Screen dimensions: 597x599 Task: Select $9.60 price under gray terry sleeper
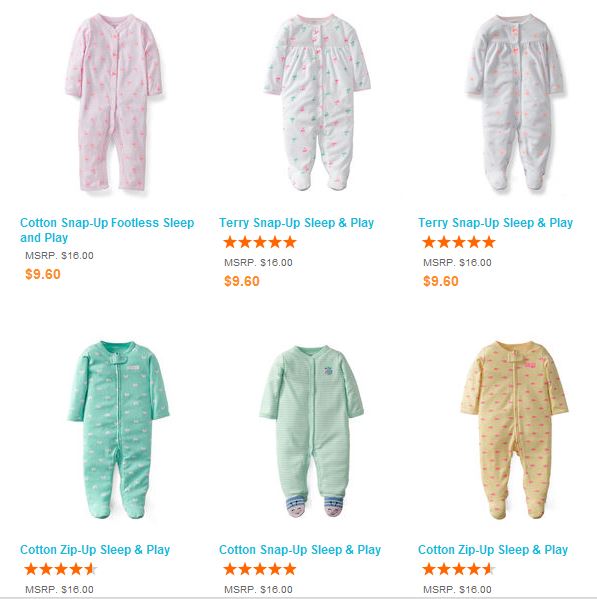pos(441,281)
